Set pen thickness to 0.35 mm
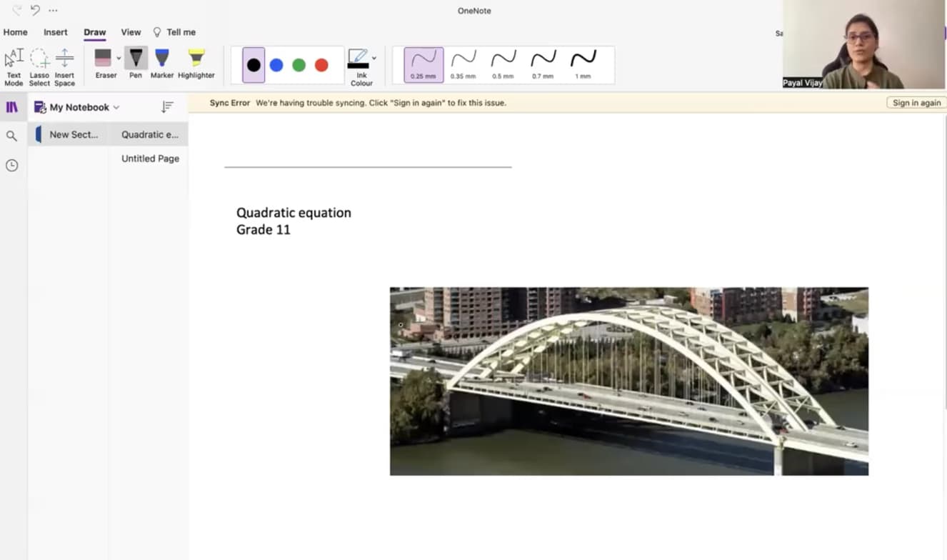The height and width of the screenshot is (560, 947). [x=464, y=65]
